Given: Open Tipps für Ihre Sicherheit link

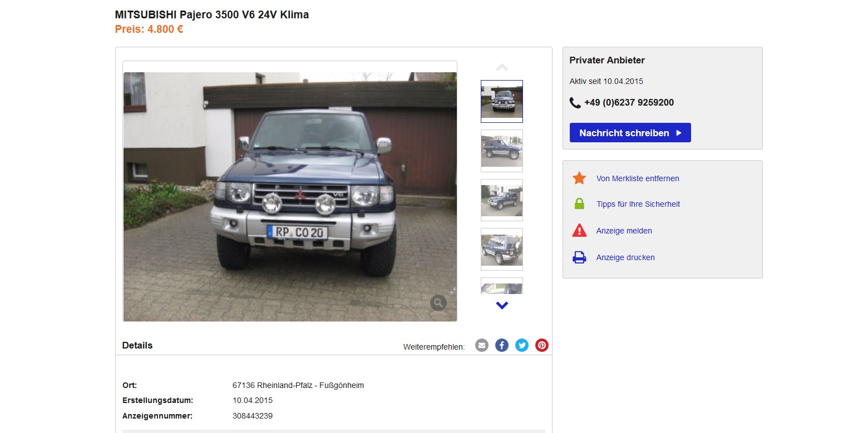Looking at the screenshot, I should tap(638, 204).
